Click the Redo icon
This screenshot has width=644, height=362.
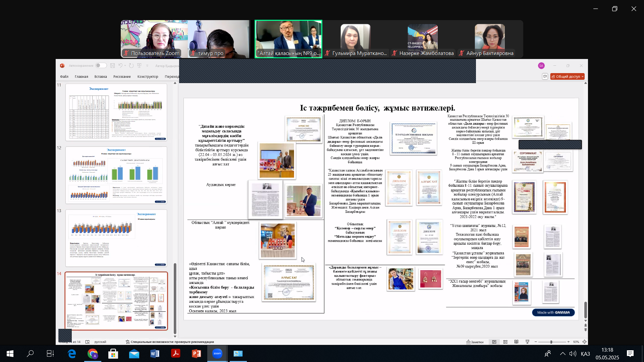pos(131,66)
